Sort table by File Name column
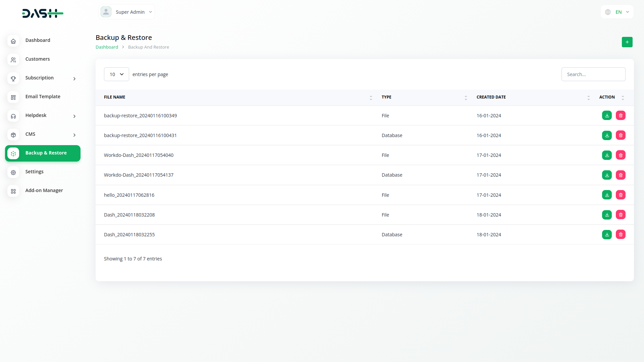This screenshot has width=644, height=362. tap(371, 98)
